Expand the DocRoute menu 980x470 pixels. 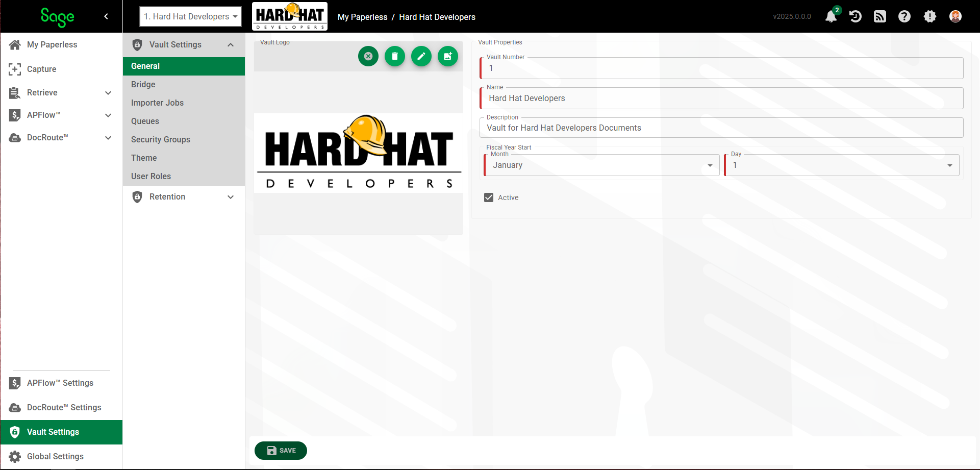(x=61, y=137)
